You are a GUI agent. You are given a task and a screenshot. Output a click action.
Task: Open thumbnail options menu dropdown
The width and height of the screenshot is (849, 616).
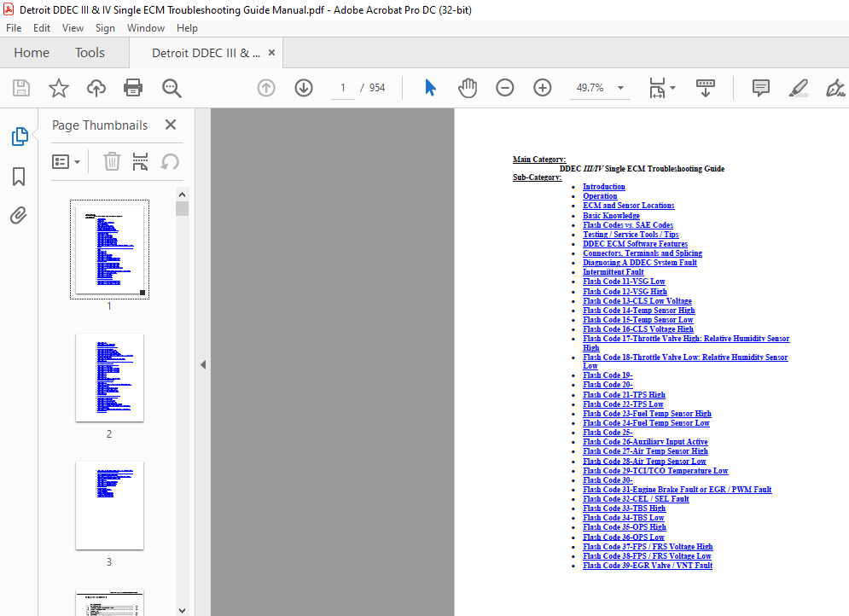pos(66,161)
